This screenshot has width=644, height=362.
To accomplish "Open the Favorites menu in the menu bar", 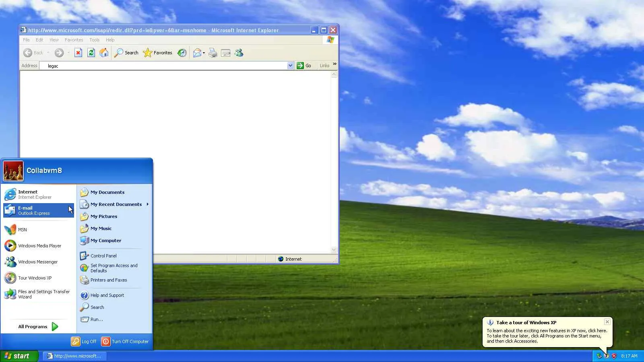I will pyautogui.click(x=74, y=40).
